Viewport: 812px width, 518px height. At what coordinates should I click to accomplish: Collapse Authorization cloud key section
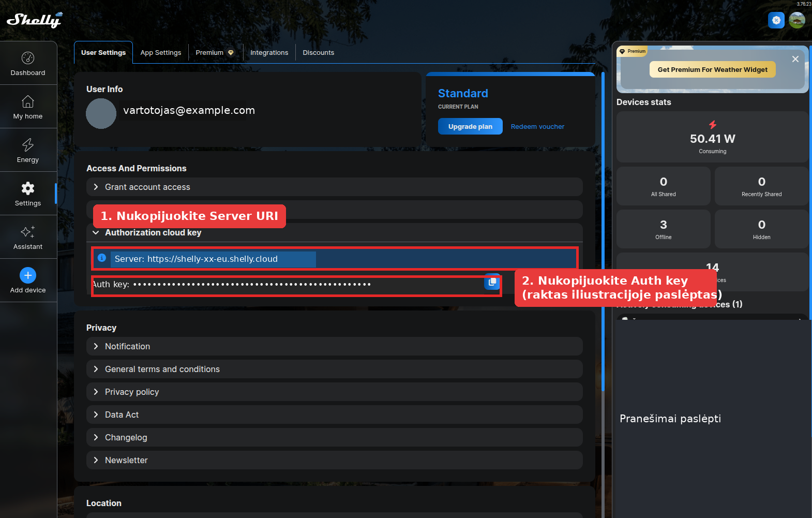tap(335, 233)
